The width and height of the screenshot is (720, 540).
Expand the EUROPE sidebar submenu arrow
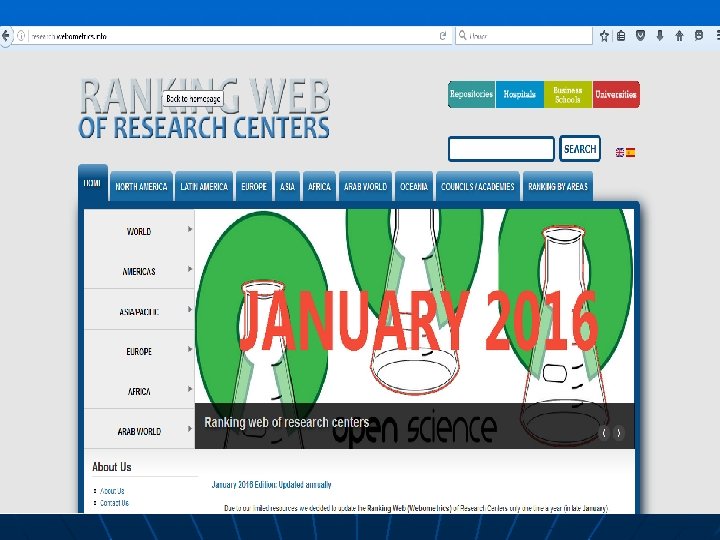pyautogui.click(x=190, y=349)
